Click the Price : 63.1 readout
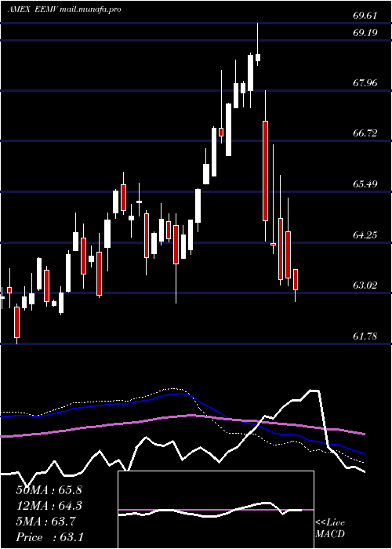Viewport: 392px width, 549px height. click(x=49, y=537)
